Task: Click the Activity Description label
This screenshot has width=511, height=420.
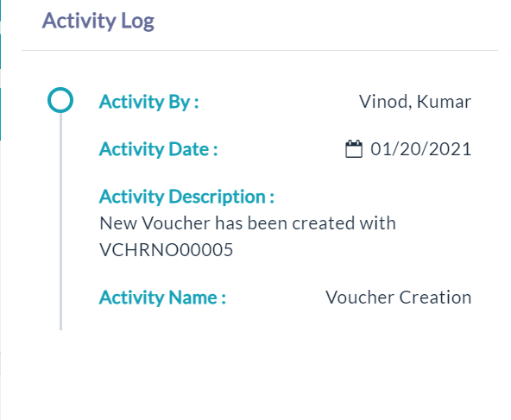Action: pos(186,197)
